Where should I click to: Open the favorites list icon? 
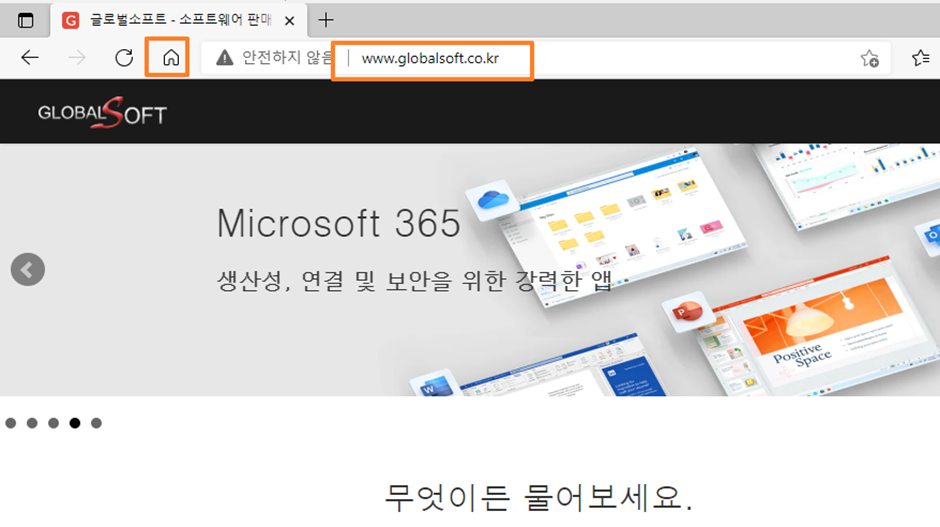(920, 58)
